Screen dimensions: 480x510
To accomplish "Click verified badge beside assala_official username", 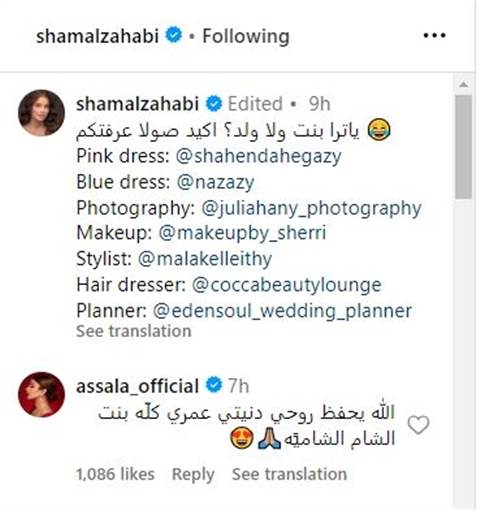I will click(x=214, y=385).
